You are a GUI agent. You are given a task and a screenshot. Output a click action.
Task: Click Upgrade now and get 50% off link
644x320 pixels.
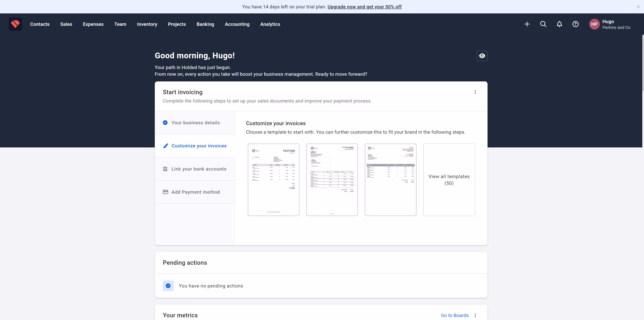(364, 7)
